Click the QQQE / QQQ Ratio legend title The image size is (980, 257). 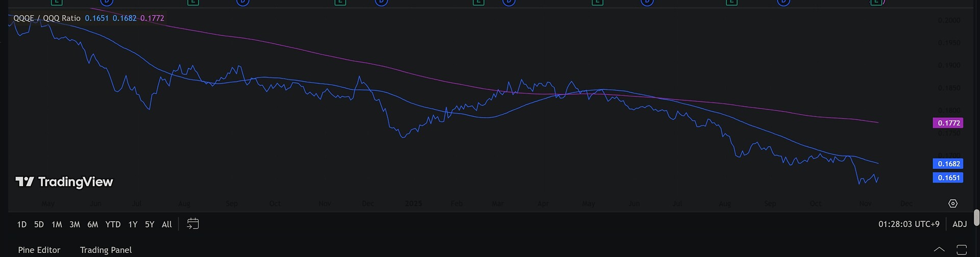point(47,18)
